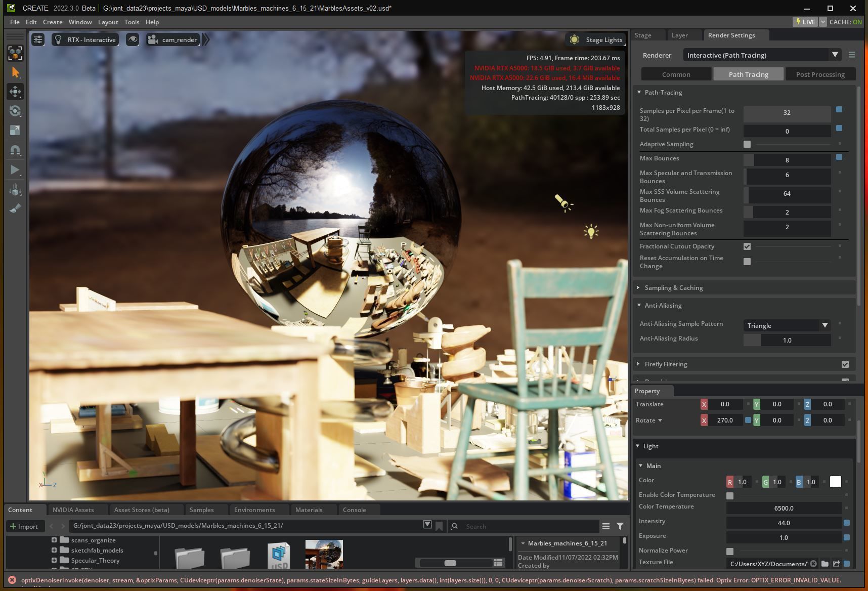The image size is (868, 591).
Task: Select the Scale tool
Action: pos(15,131)
